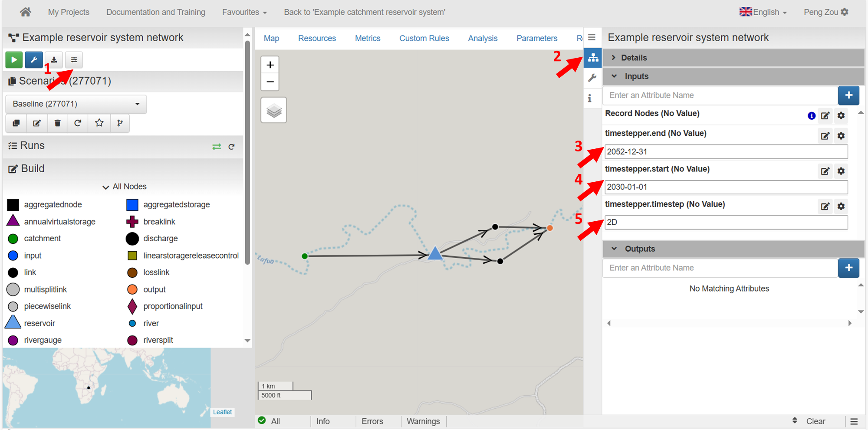Click the clone scenario icon
The height and width of the screenshot is (430, 868).
(x=16, y=123)
